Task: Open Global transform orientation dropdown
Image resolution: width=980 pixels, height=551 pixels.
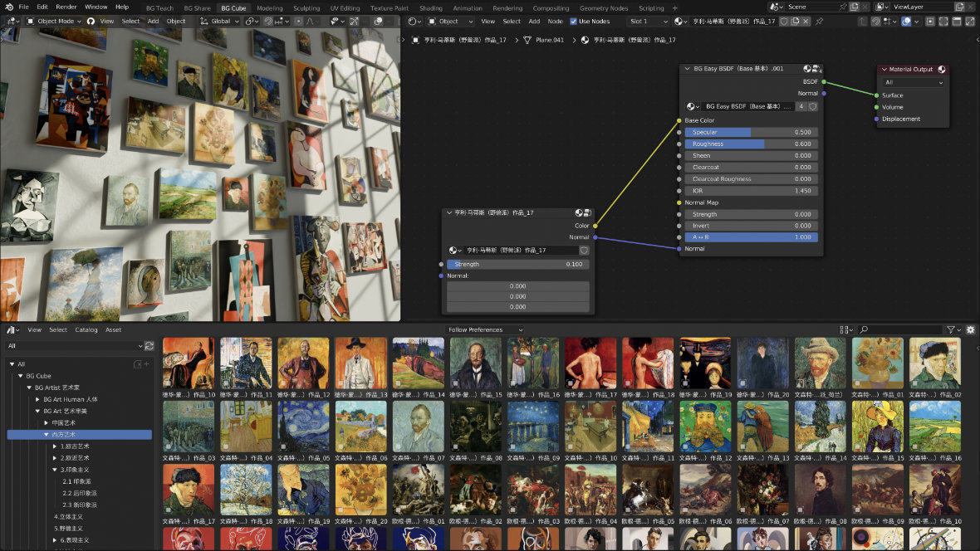Action: pos(219,22)
